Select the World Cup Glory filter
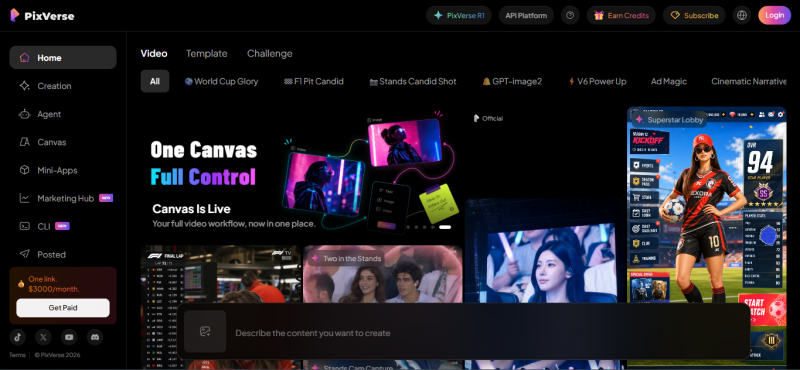 221,81
